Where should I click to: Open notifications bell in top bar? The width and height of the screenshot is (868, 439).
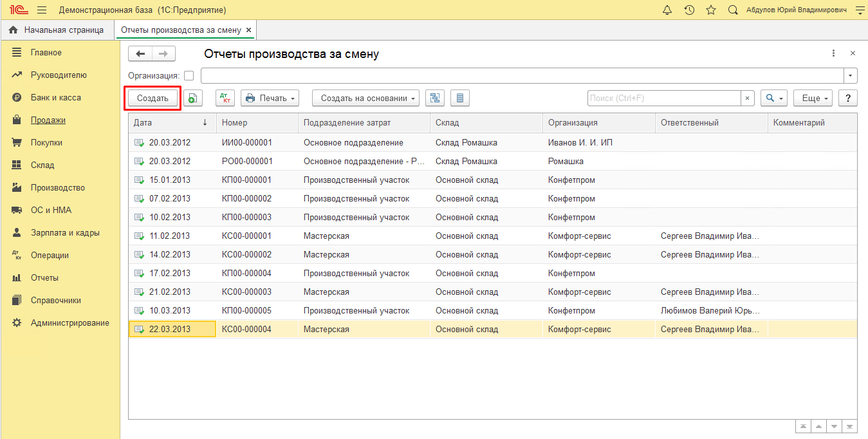point(667,10)
